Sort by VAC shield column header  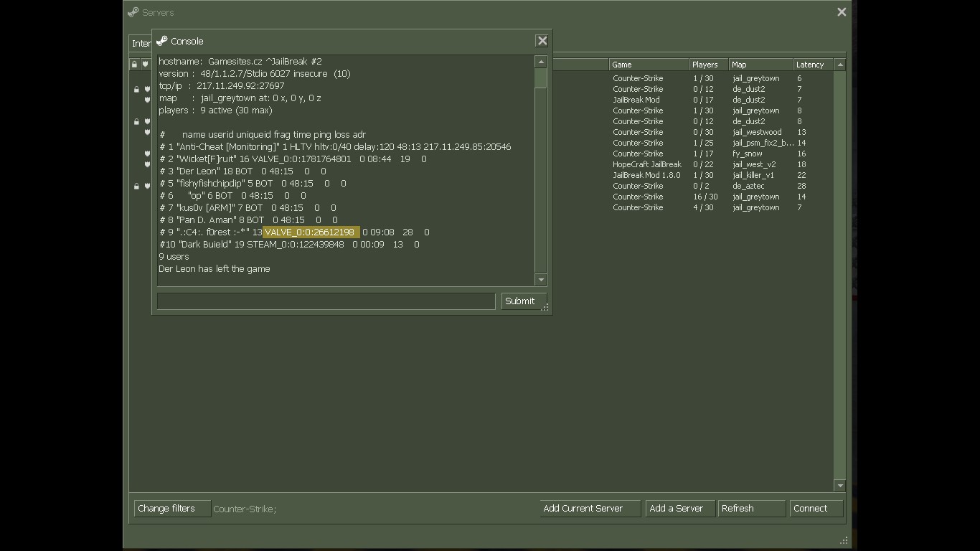(145, 65)
